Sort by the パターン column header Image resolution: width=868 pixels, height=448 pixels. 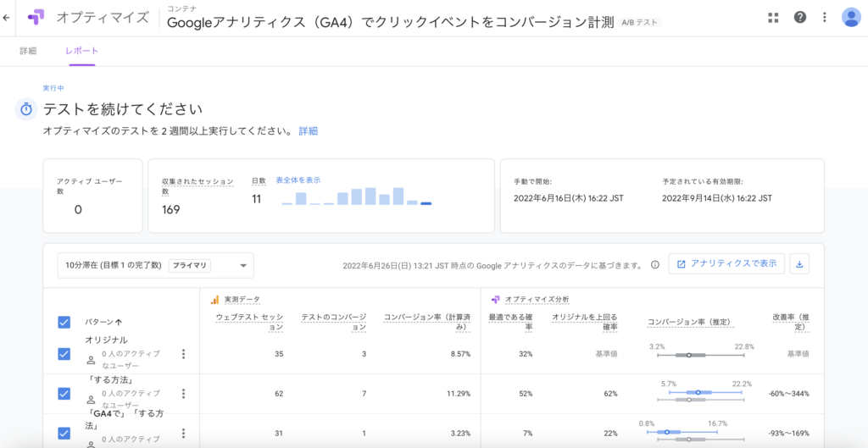point(103,322)
